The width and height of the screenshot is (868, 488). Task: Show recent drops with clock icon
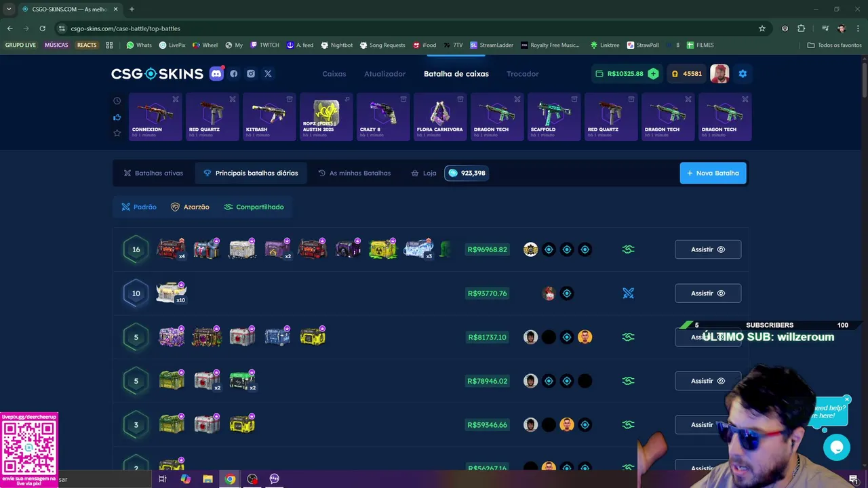[117, 101]
